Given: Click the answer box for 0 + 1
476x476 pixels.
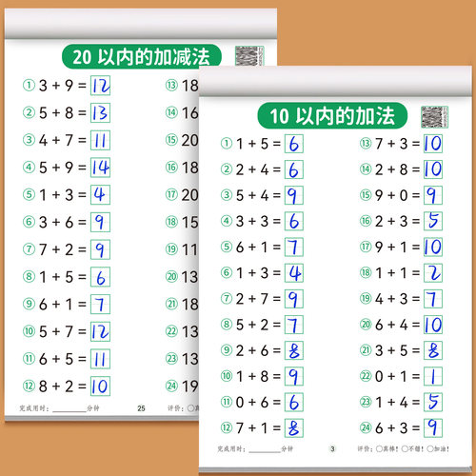Looking at the screenshot, I should (x=433, y=376).
